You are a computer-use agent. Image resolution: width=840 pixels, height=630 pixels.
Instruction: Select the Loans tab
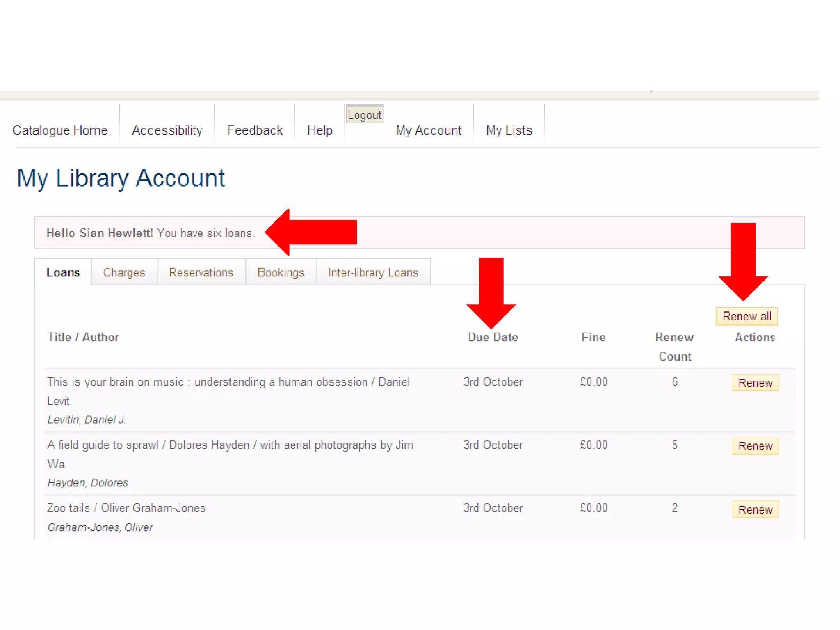coord(63,272)
